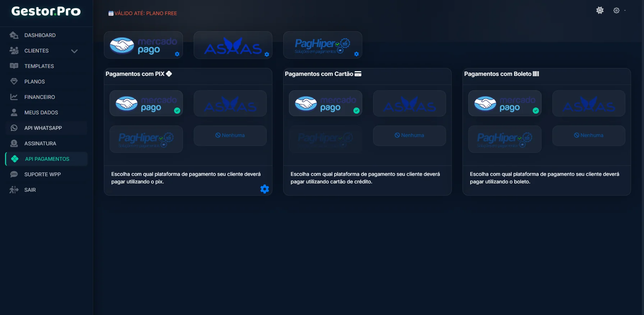Open Mercado Pago settings gear in top row
The height and width of the screenshot is (315, 644).
[177, 54]
